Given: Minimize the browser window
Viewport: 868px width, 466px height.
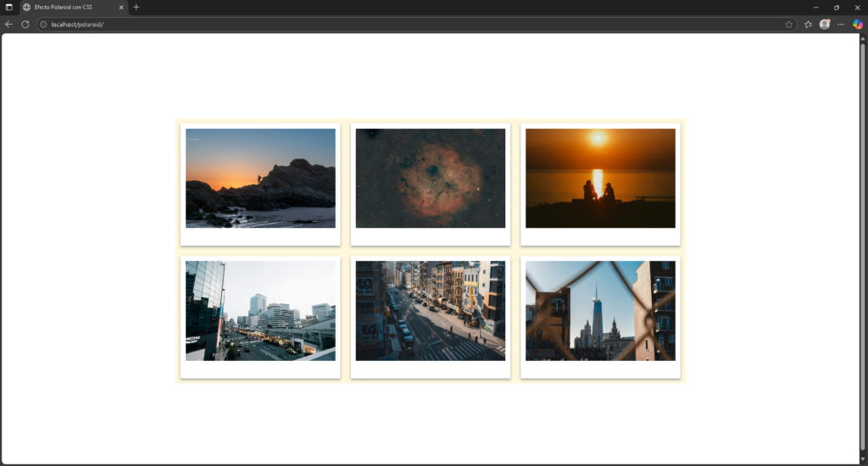Looking at the screenshot, I should point(815,7).
